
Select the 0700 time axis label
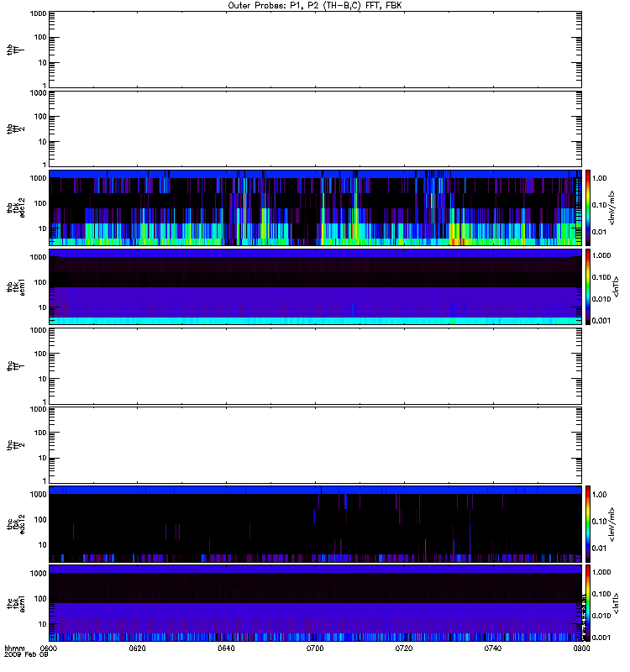coord(315,648)
